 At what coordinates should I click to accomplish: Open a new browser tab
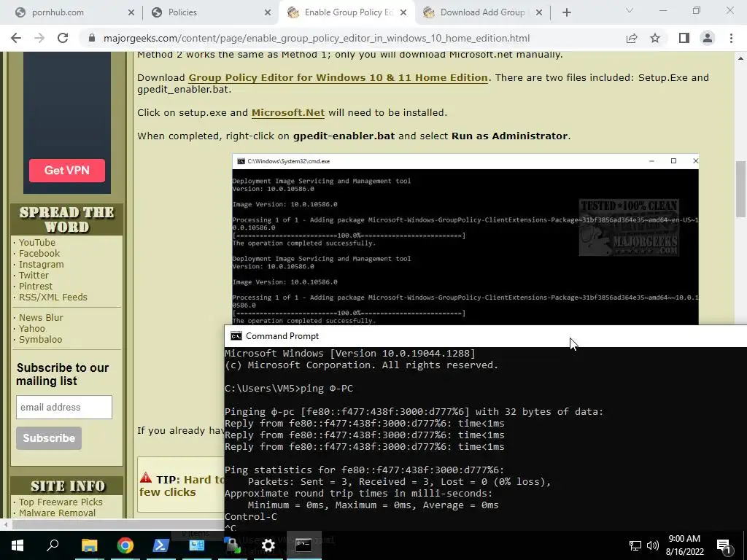[x=566, y=12]
